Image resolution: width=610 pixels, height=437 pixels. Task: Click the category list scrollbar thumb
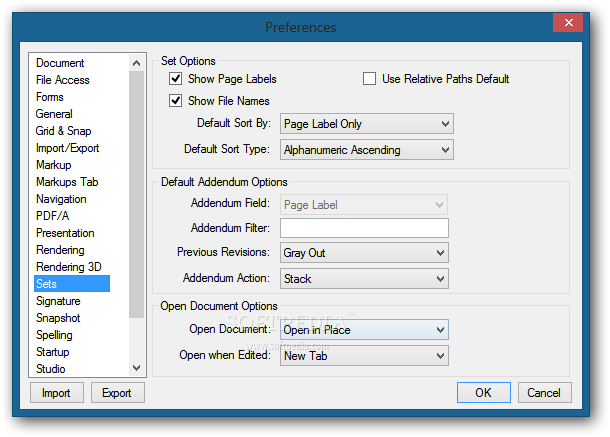point(137,195)
